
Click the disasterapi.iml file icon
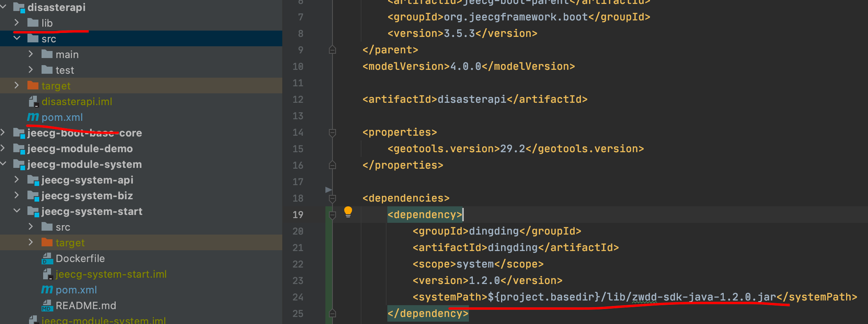(33, 102)
